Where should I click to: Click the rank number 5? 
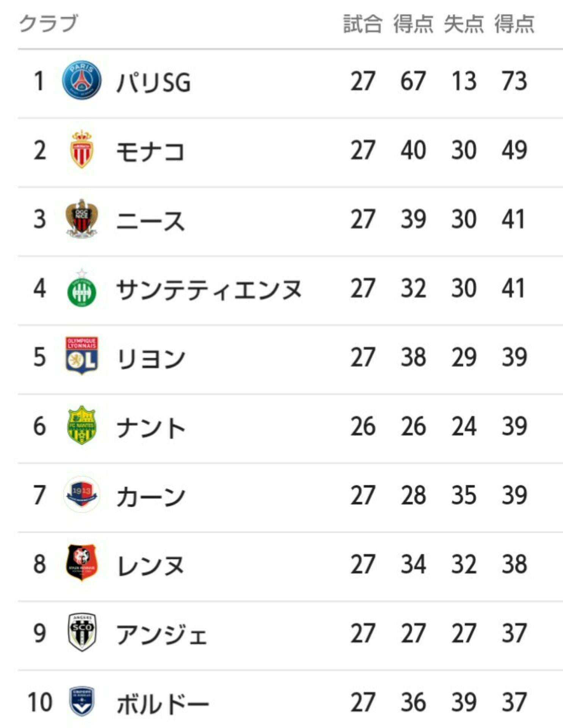40,357
